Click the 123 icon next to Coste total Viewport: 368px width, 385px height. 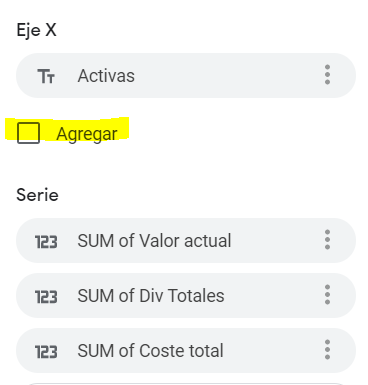(x=46, y=351)
